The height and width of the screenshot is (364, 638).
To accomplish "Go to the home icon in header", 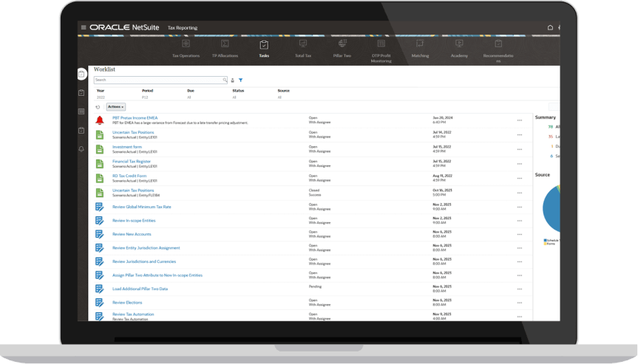I will tap(550, 27).
